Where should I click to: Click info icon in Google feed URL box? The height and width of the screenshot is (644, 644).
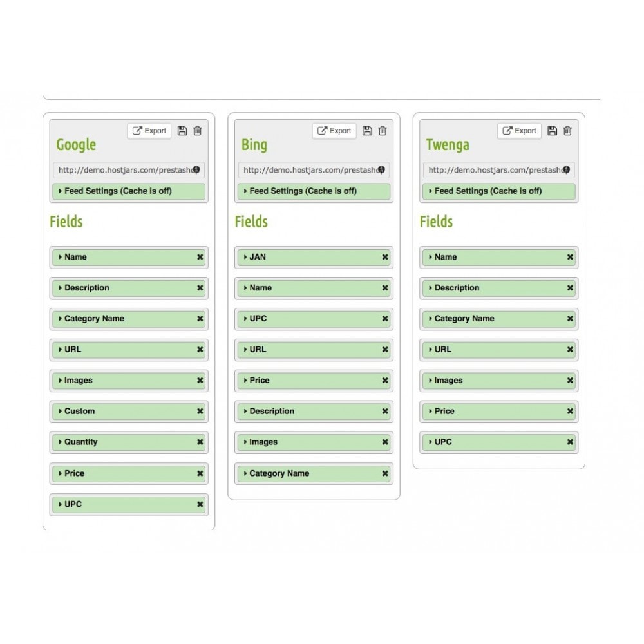coord(196,169)
